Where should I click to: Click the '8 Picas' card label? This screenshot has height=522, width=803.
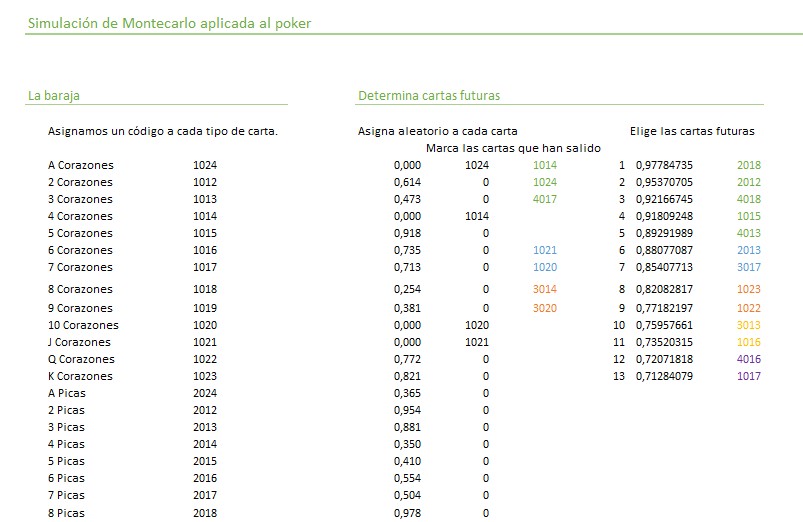click(66, 513)
